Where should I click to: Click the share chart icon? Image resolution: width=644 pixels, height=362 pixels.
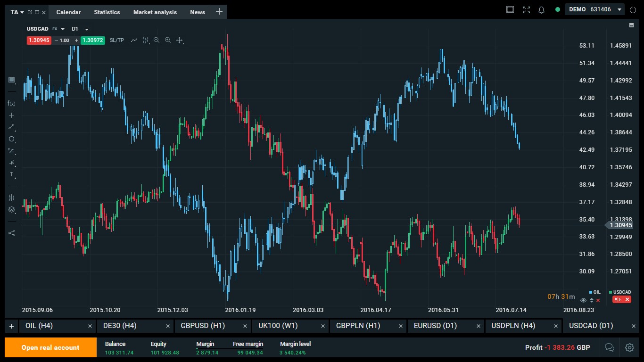point(12,233)
